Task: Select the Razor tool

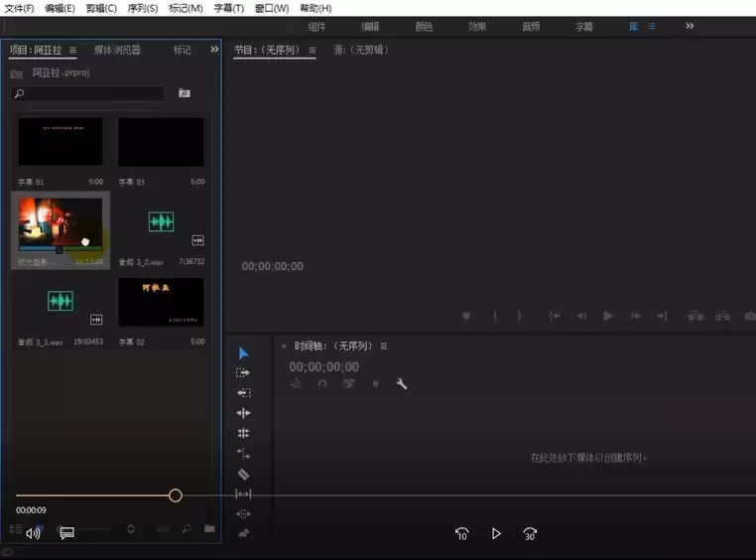Action: click(x=243, y=474)
